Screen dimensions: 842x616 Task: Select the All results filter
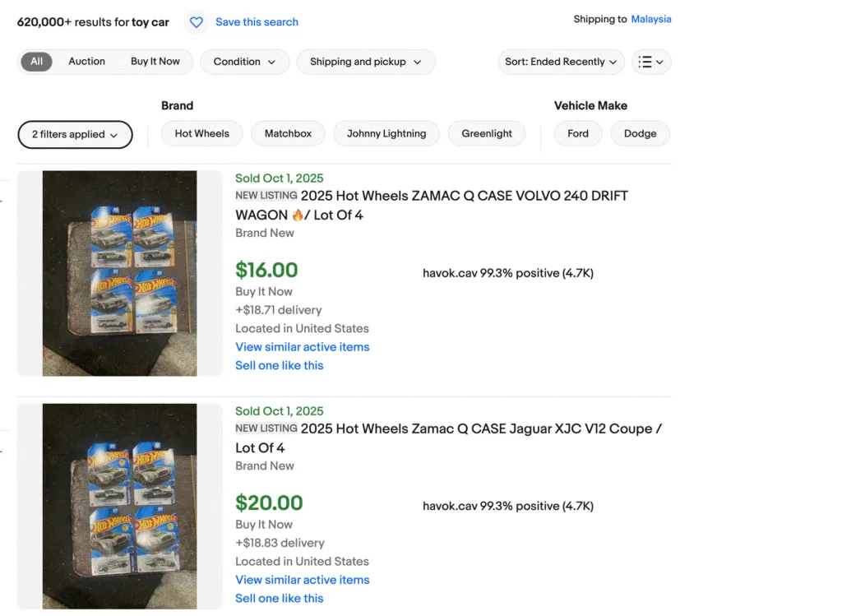36,61
